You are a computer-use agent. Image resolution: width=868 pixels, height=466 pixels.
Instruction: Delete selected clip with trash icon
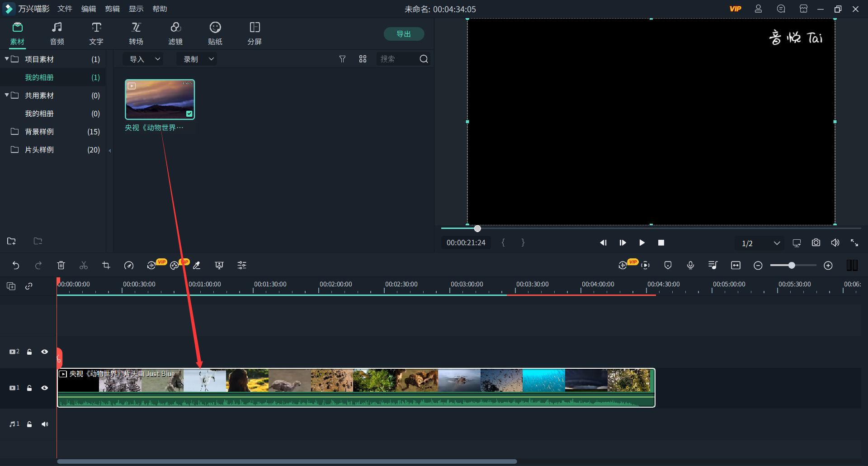pyautogui.click(x=61, y=266)
